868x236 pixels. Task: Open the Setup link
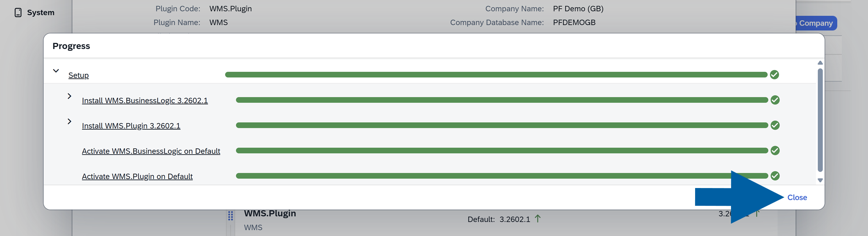pos(78,75)
